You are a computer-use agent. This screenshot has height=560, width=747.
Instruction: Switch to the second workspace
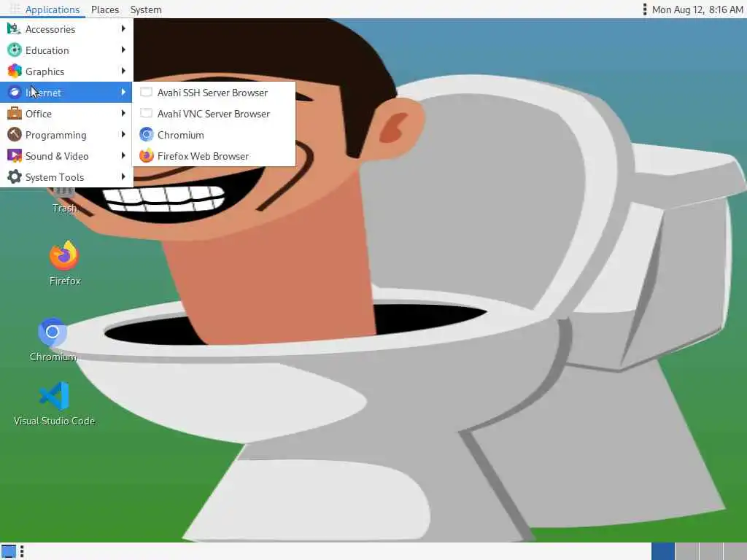pyautogui.click(x=687, y=551)
